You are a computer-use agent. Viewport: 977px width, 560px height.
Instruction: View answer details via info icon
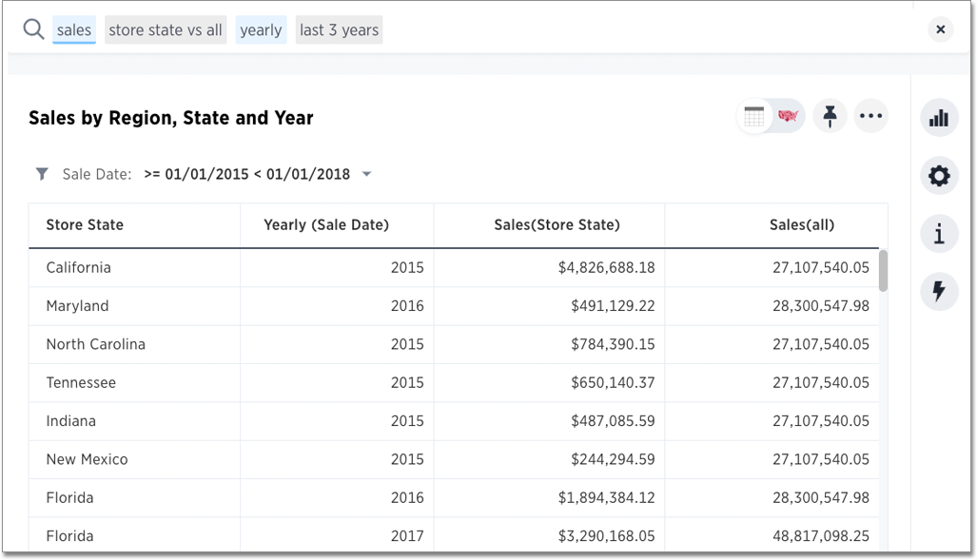tap(939, 233)
